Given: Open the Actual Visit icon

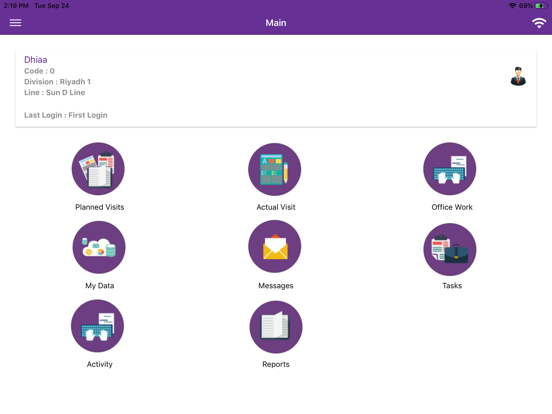Looking at the screenshot, I should click(x=275, y=169).
